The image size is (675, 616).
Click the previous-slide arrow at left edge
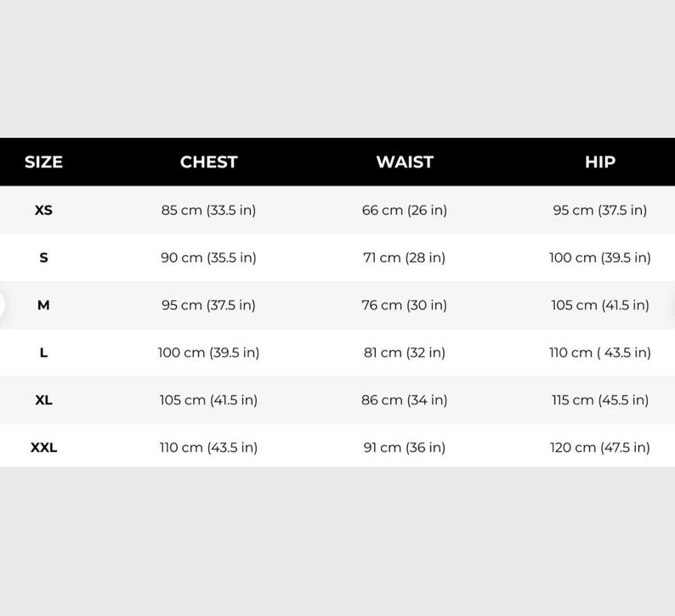pos(2,305)
